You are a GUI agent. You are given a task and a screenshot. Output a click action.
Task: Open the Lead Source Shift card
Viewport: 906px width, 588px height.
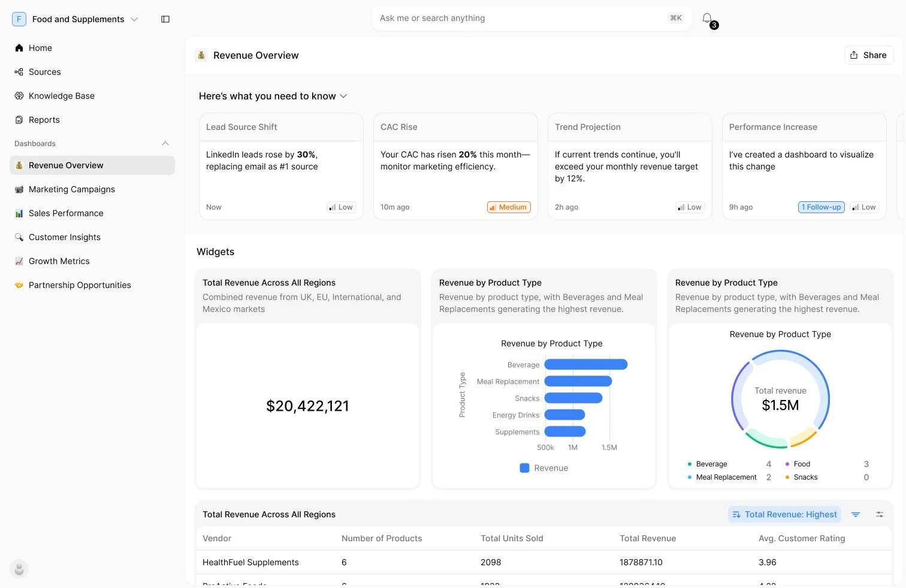(281, 166)
